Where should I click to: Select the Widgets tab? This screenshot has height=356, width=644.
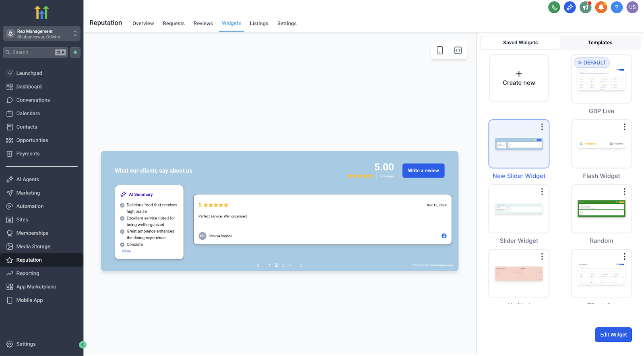pyautogui.click(x=231, y=23)
